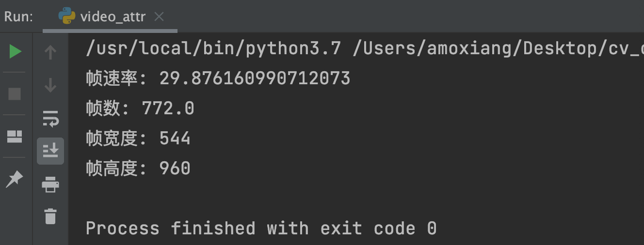Viewport: 644px width, 245px height.
Task: Click the Python icon on video_attr tab
Action: (67, 16)
